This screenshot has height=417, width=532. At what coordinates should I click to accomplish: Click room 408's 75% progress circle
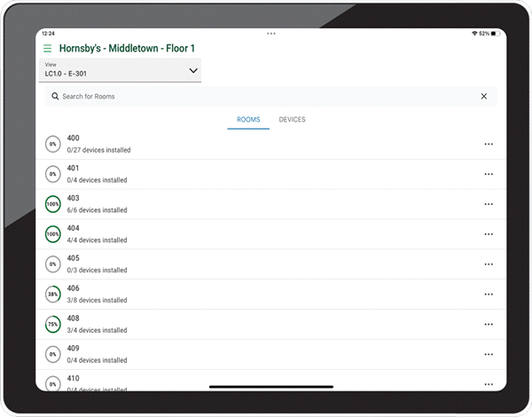53,325
